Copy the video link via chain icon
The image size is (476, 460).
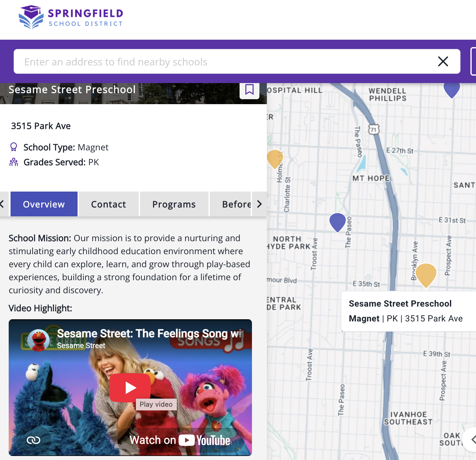pos(34,440)
